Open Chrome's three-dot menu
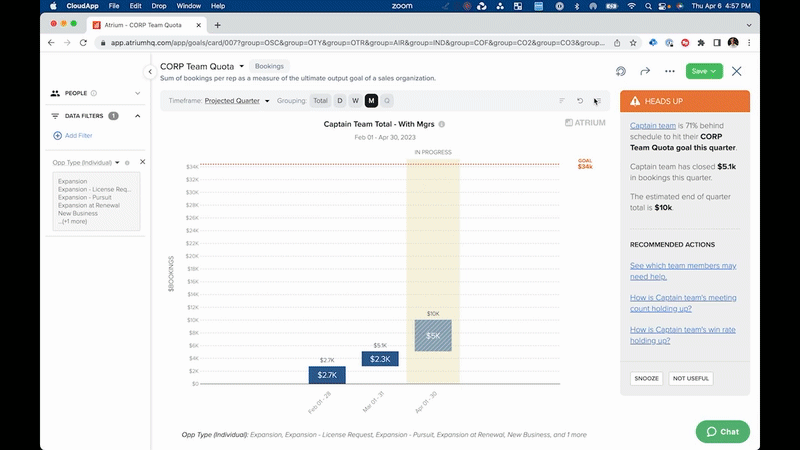The height and width of the screenshot is (450, 800). (749, 43)
